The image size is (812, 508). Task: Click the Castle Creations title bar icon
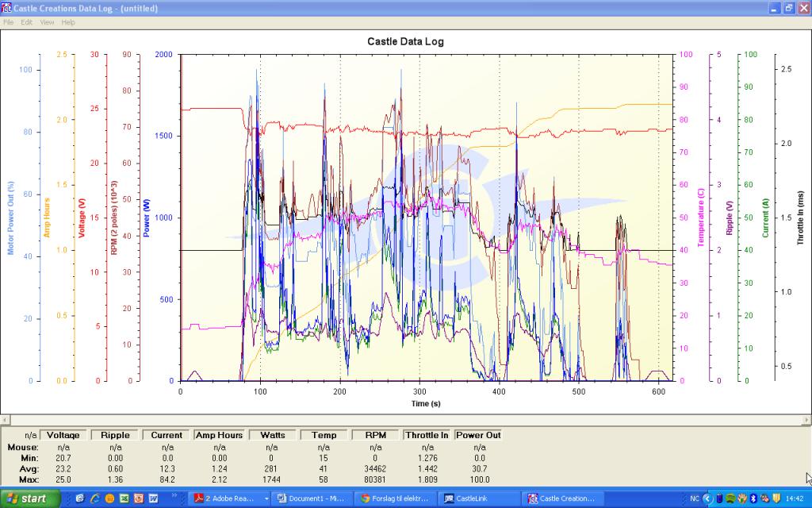(x=6, y=8)
